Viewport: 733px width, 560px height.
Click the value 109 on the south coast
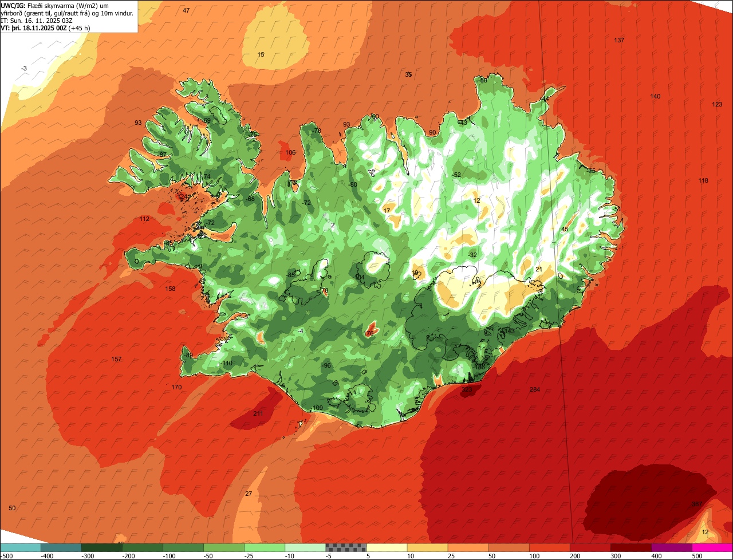pyautogui.click(x=318, y=408)
